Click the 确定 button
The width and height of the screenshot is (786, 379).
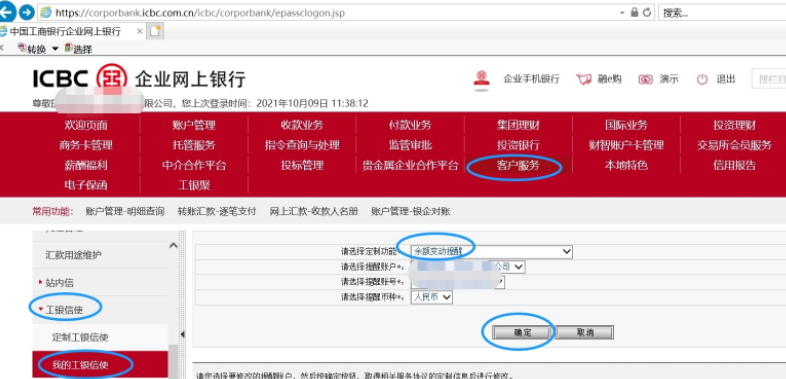tap(522, 332)
